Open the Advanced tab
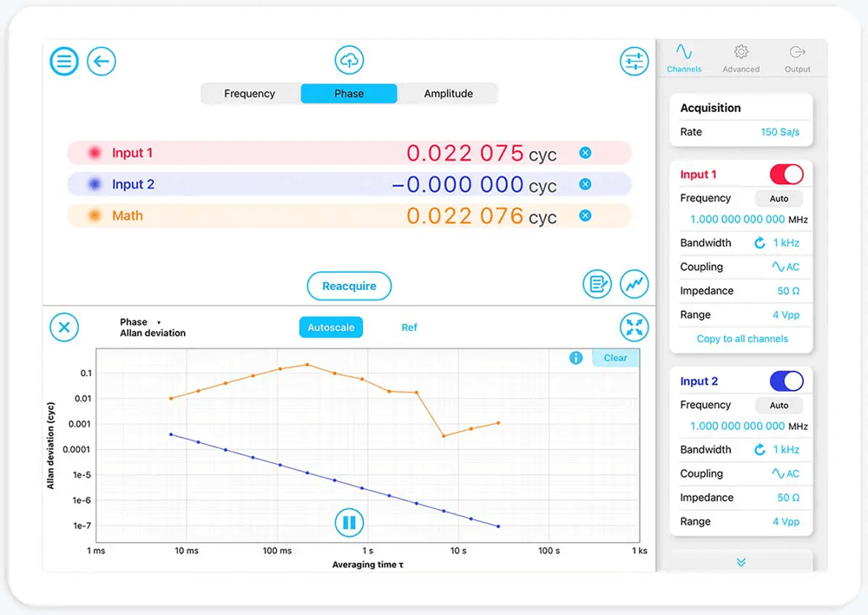The width and height of the screenshot is (868, 615). click(740, 57)
